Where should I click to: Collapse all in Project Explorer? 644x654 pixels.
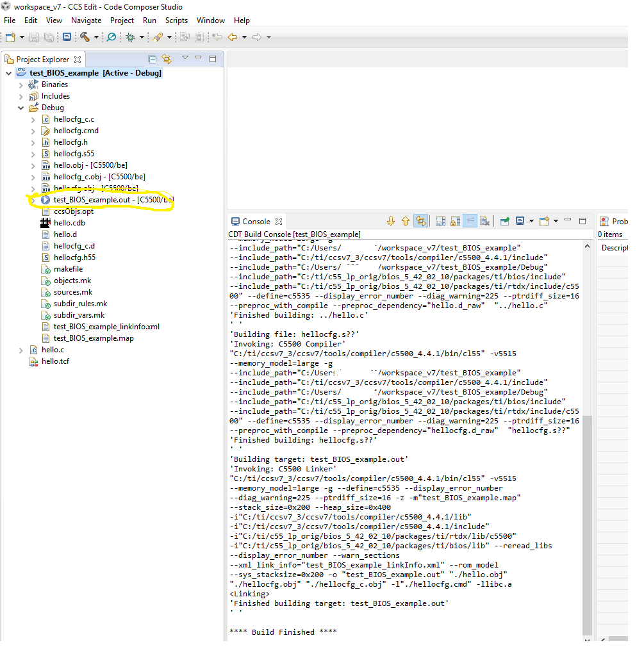tap(153, 59)
